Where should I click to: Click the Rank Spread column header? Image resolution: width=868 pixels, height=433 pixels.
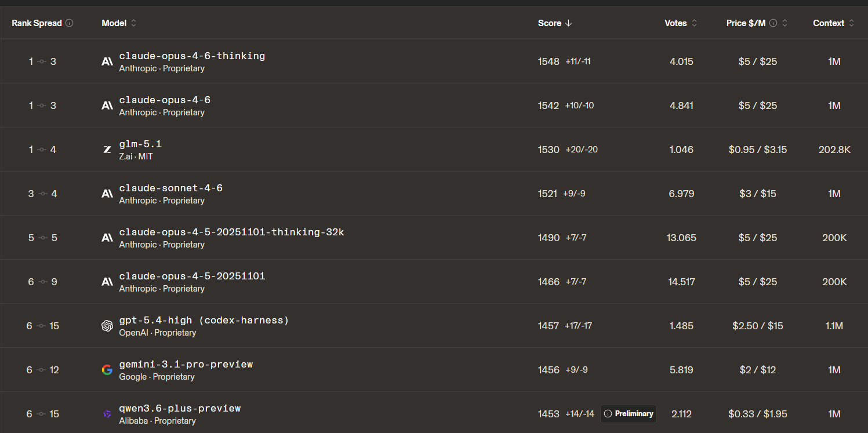(37, 23)
